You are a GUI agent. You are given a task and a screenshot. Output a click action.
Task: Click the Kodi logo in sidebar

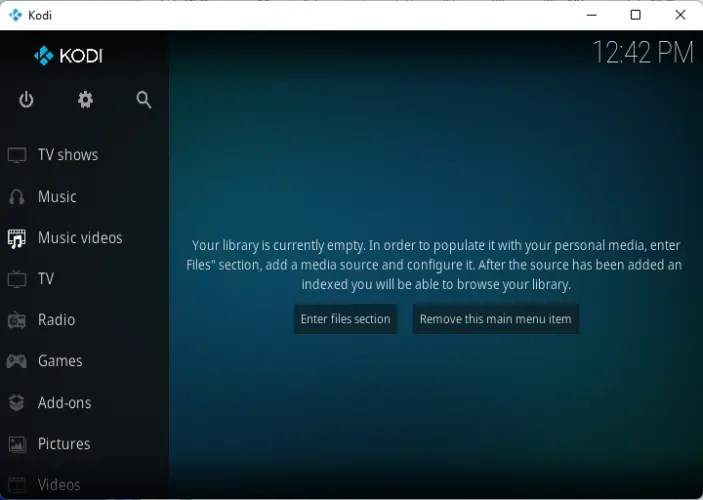[69, 56]
